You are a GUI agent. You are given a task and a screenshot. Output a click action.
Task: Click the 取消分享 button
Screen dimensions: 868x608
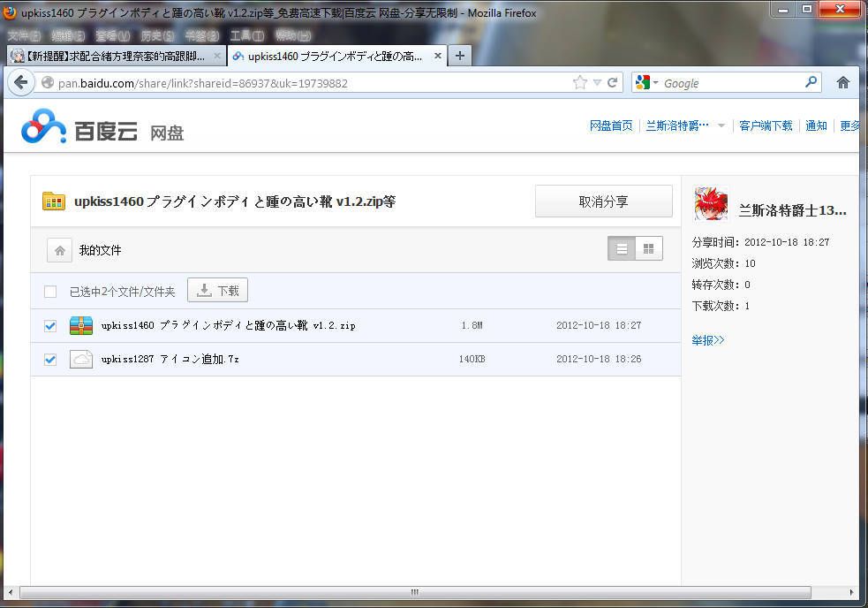coord(603,201)
